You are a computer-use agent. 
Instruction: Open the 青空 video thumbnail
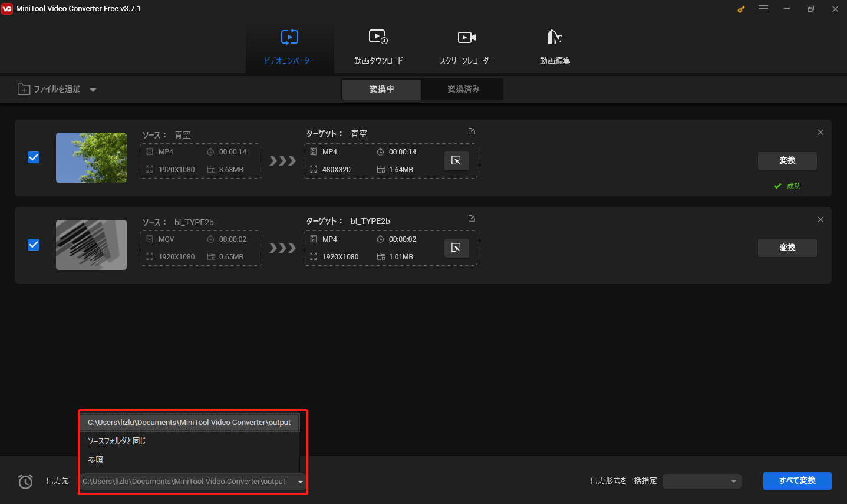91,157
